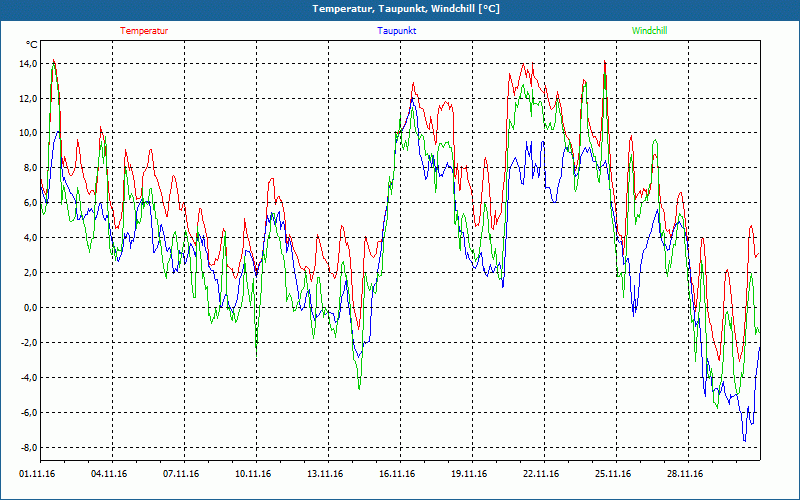Click the -2,0 y-axis value

coord(29,342)
